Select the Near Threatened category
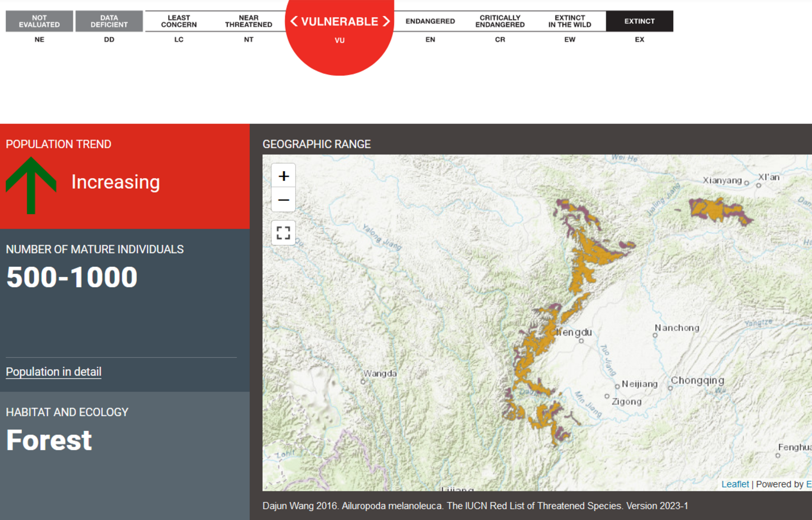Viewport: 812px width, 520px height. (x=249, y=21)
